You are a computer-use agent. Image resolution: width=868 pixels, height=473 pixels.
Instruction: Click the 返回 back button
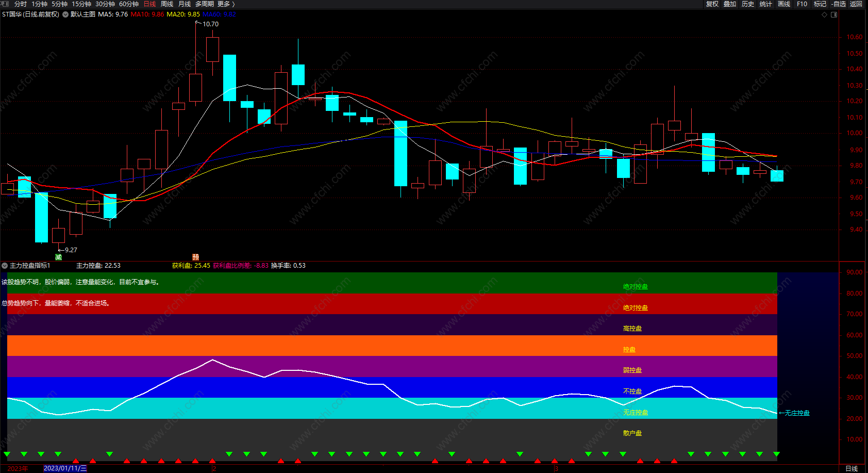856,4
